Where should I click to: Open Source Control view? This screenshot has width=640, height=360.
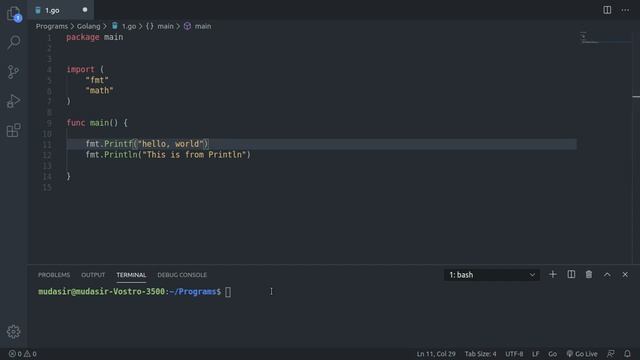coord(13,72)
